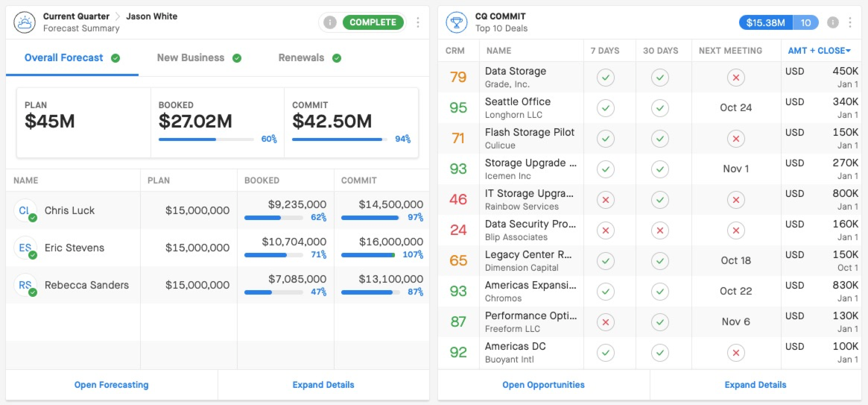Screen dimensions: 868x405
Task: Click the 7 Days check icon for Legacy Center
Action: 606,260
